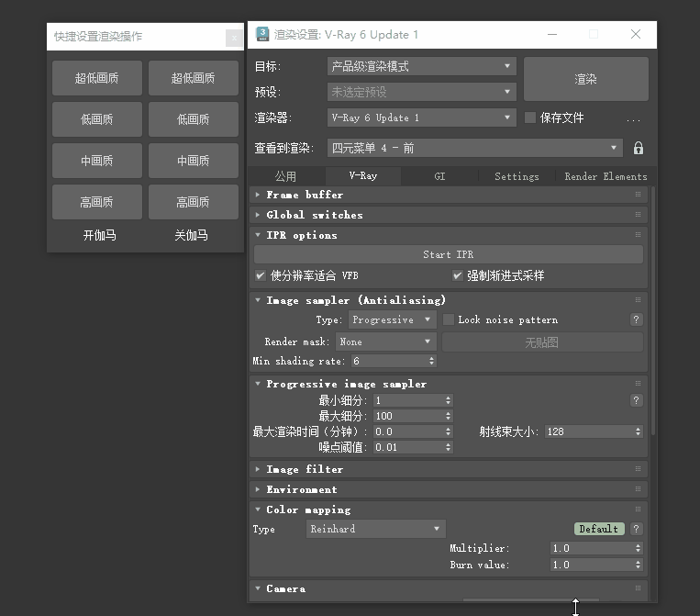Open the image sampler Type dropdown (Progressive)
Image resolution: width=700 pixels, height=616 pixels.
coord(392,319)
